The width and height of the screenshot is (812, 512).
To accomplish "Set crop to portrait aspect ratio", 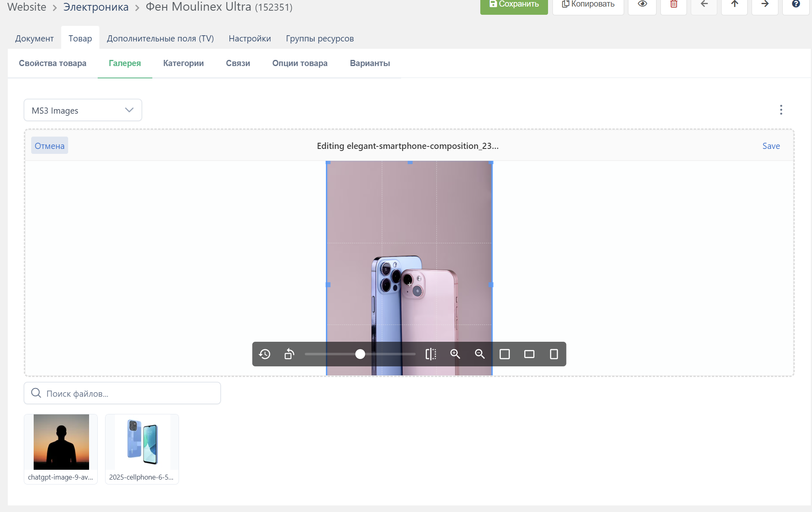I will pos(554,354).
